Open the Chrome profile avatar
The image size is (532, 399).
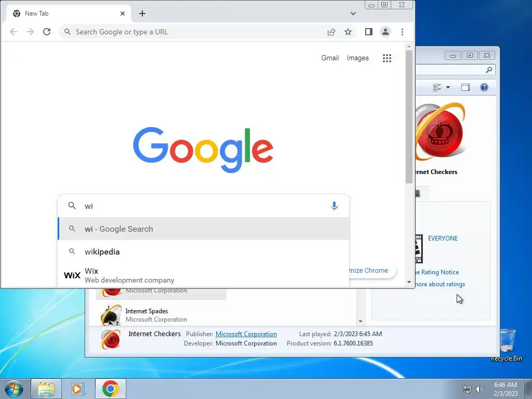click(385, 32)
